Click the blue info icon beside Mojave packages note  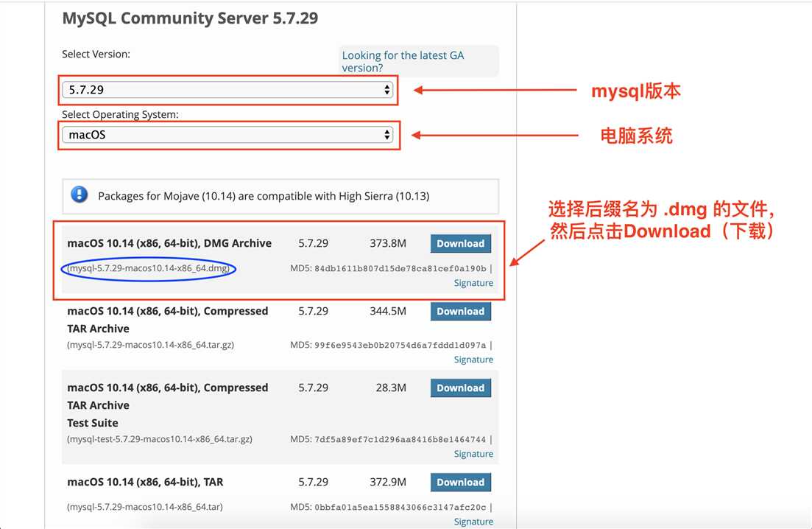[80, 195]
